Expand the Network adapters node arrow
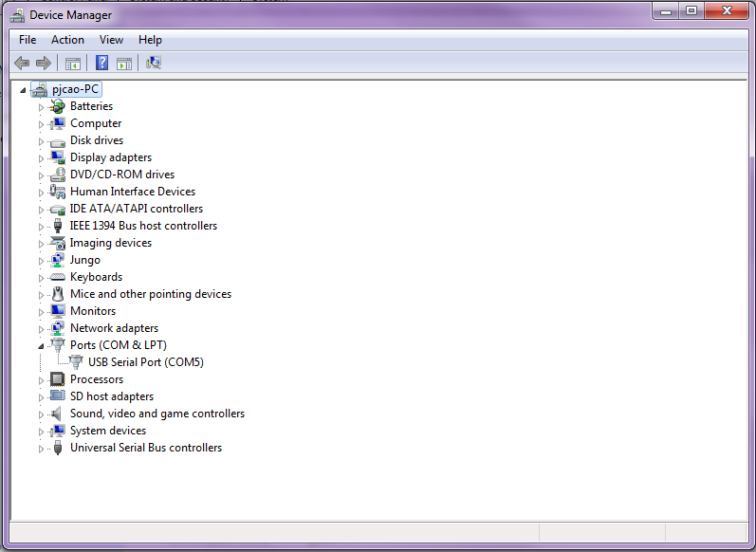Screen dimensions: 756x552 [41, 329]
